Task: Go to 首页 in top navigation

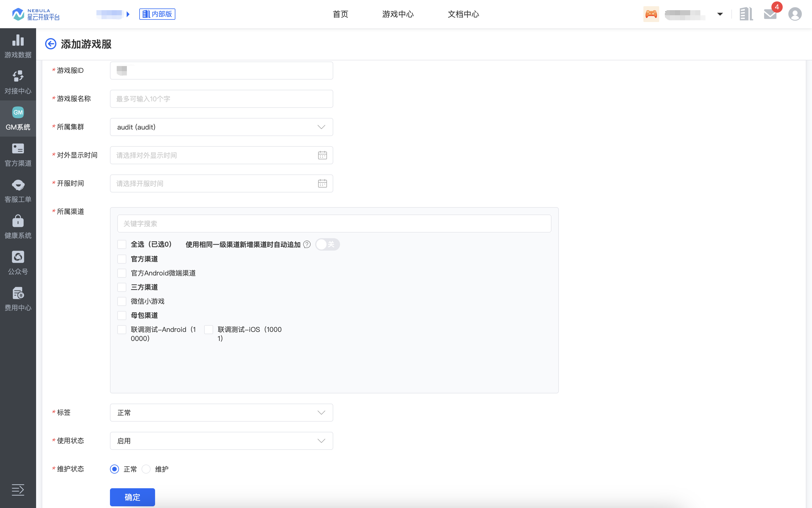Action: tap(340, 14)
